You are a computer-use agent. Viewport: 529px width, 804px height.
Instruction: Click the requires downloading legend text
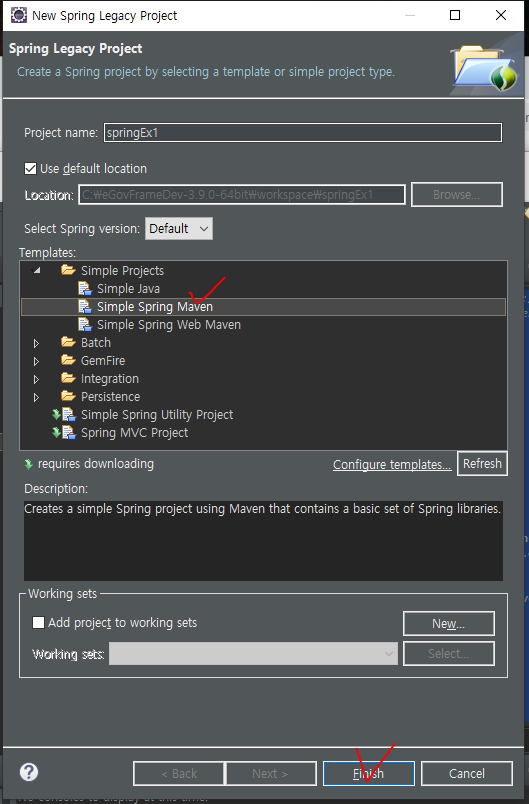96,464
